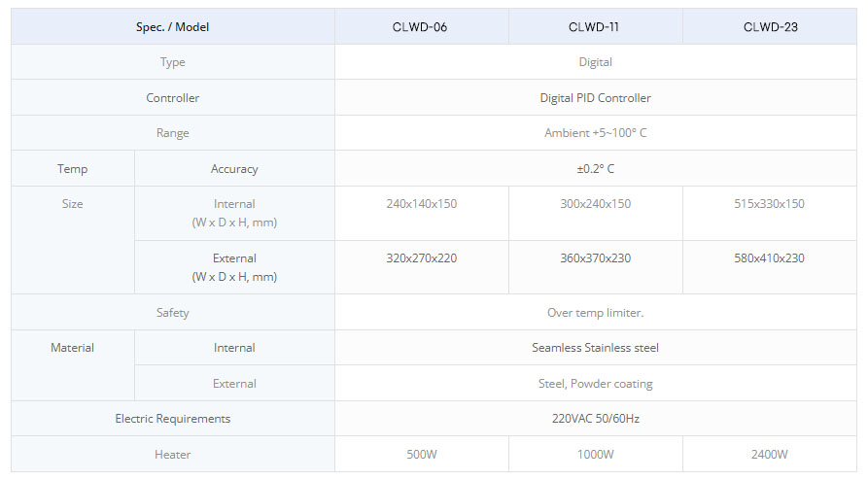Select the CLWD-11 model header
868x480 pixels.
click(594, 27)
